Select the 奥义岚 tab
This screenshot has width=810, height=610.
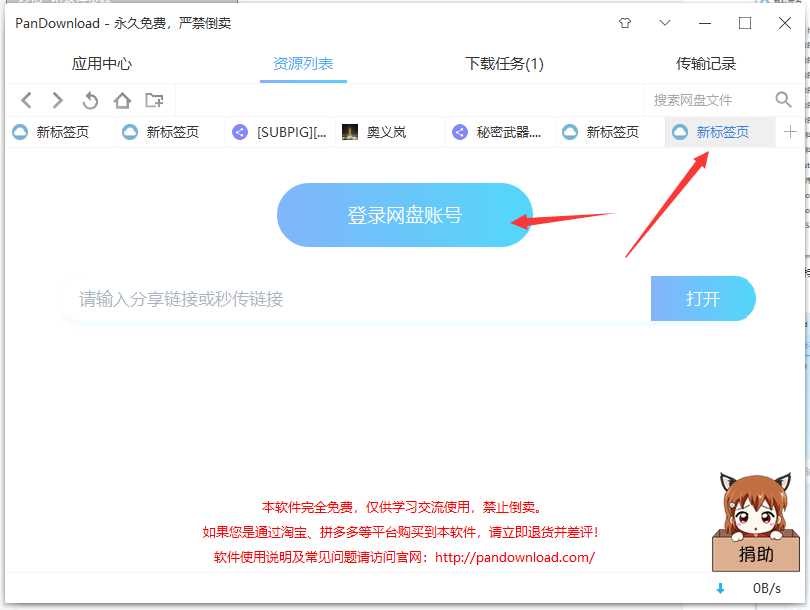[x=391, y=132]
